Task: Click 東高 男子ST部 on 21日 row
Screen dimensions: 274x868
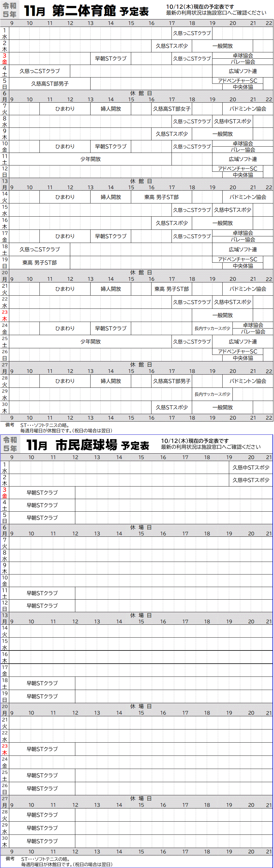Action: pos(172,289)
